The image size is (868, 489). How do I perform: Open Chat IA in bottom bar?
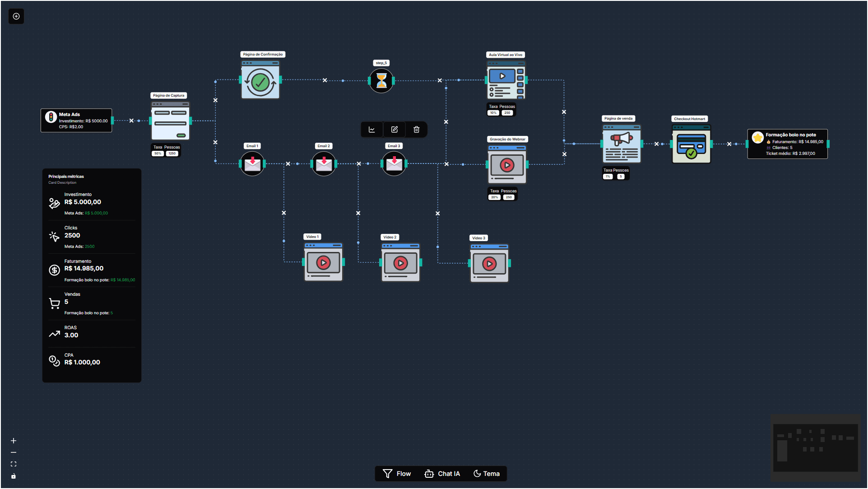pos(442,474)
